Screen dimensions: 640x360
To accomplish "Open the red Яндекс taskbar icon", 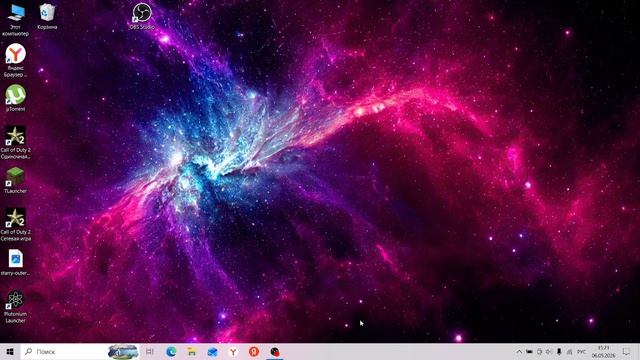I will (254, 351).
